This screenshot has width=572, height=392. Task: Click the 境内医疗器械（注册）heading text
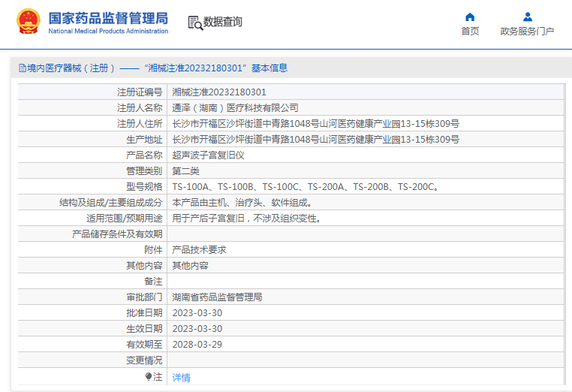71,68
